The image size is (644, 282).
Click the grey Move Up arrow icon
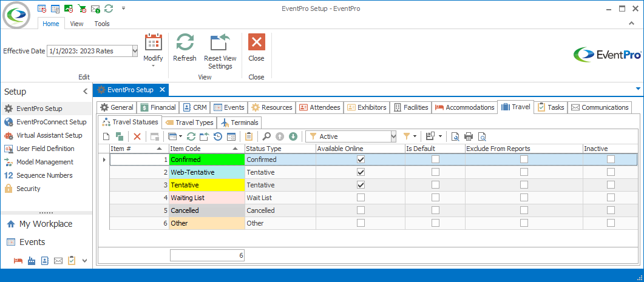[x=280, y=136]
